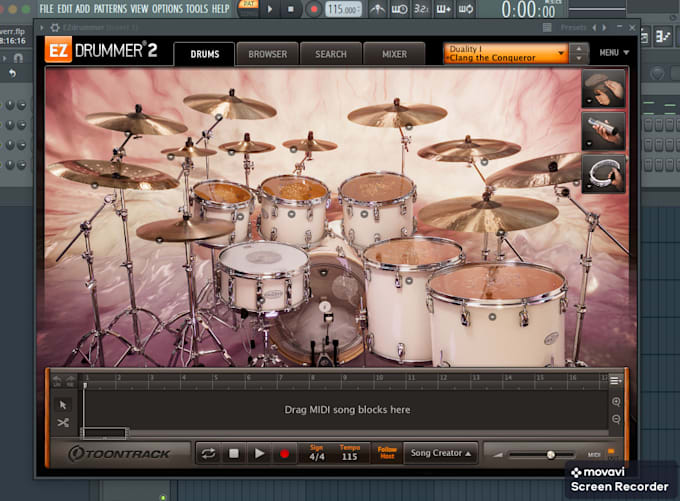The image size is (680, 501).
Task: Adjust the EZdrummer master volume slider
Action: coord(542,455)
